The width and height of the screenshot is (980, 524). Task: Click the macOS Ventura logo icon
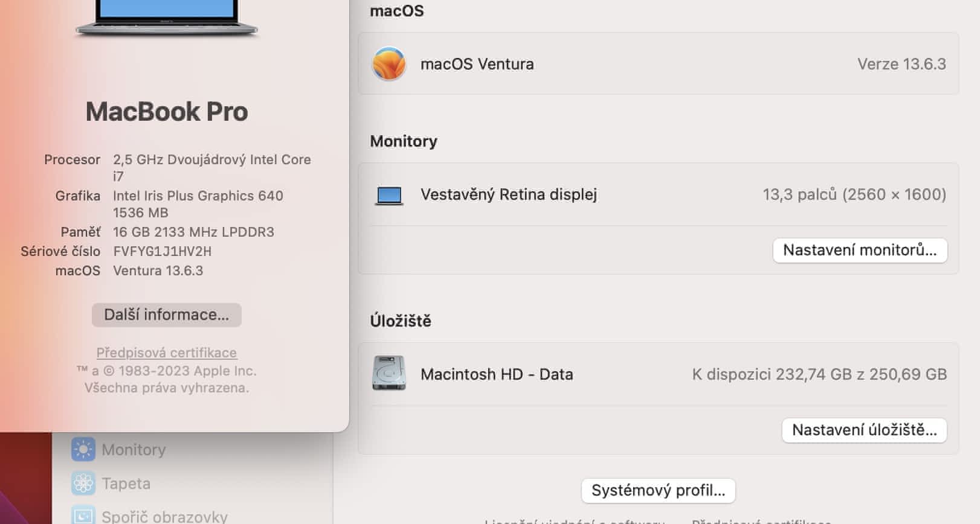(x=389, y=64)
